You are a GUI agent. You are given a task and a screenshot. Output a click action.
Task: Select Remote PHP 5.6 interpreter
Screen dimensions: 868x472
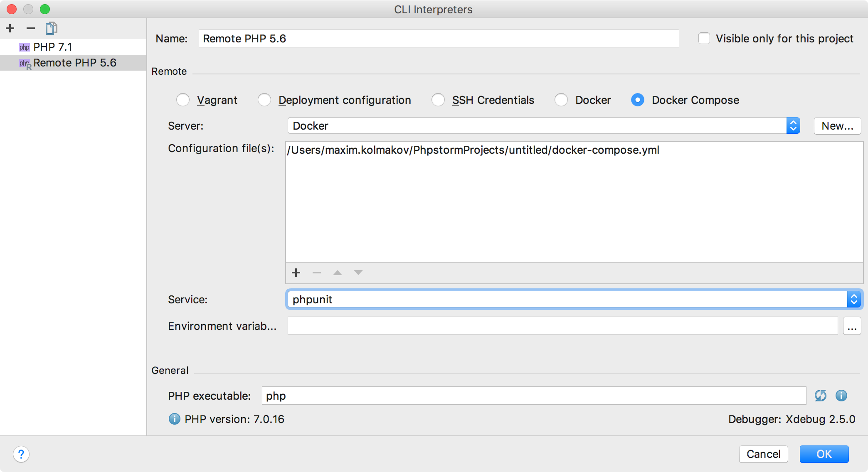point(73,63)
